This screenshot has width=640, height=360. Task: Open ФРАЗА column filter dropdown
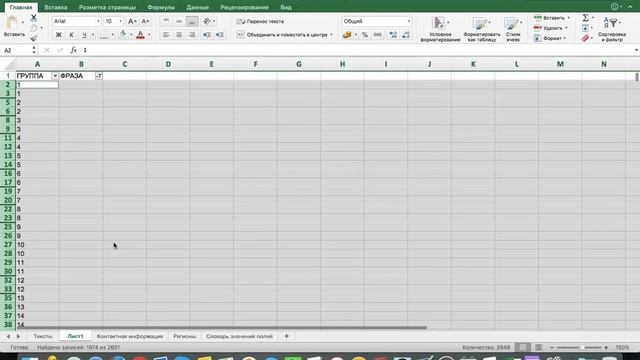(x=98, y=76)
